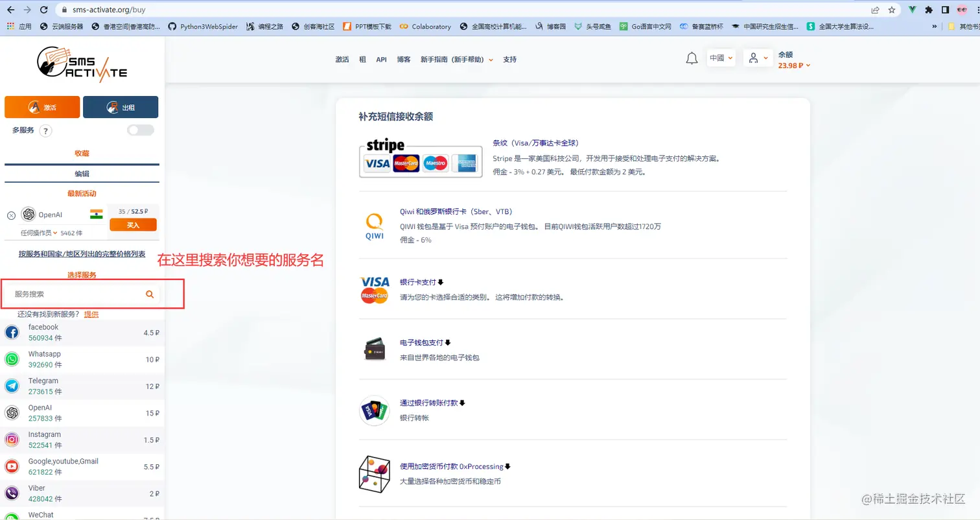980x520 pixels.
Task: Open the 中國 country dropdown
Action: tap(721, 58)
